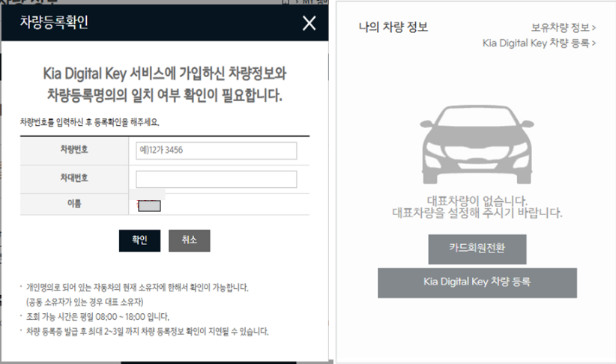
Task: Confirm with the 확인 button
Action: tap(139, 240)
